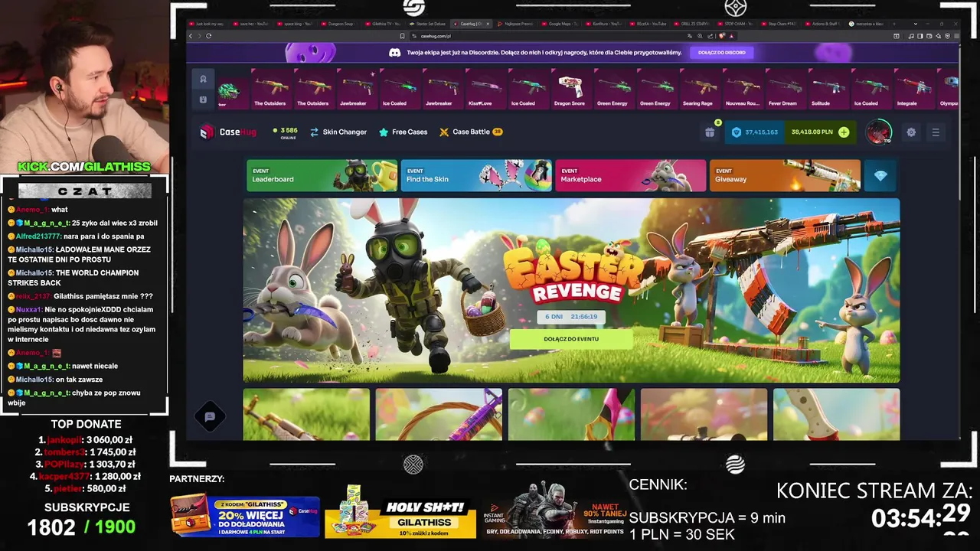This screenshot has height=551, width=980.
Task: Open the gift box rewards icon
Action: [x=710, y=132]
